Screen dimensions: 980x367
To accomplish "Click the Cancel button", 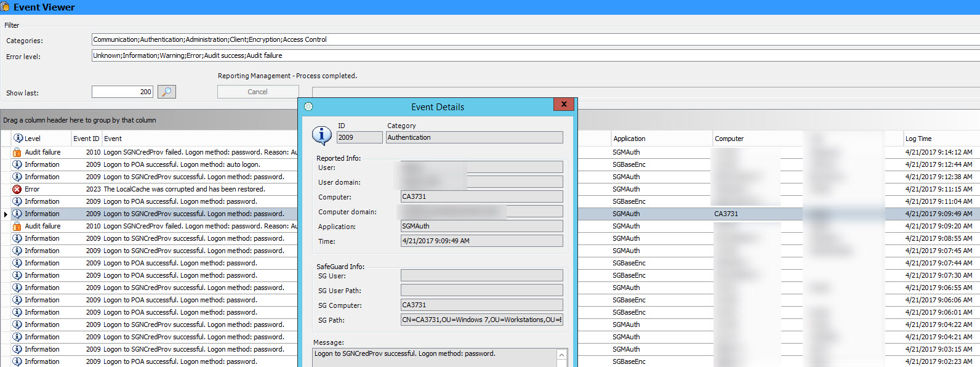I will click(x=258, y=92).
